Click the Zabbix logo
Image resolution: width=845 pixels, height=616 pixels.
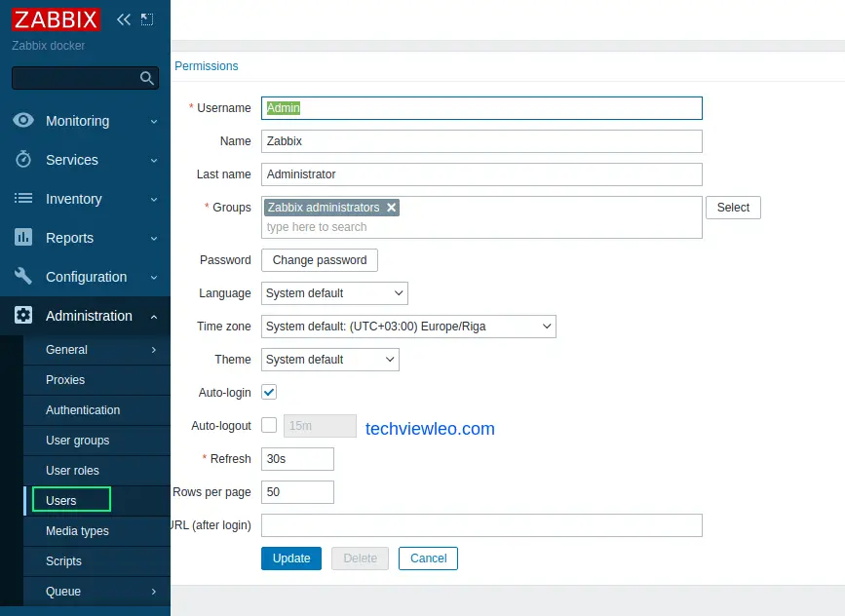[57, 19]
